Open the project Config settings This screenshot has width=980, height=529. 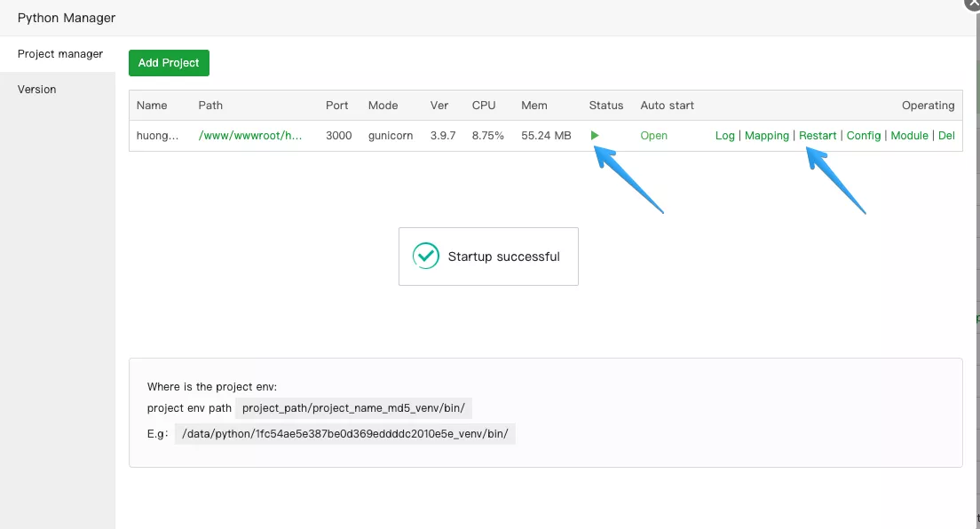863,136
